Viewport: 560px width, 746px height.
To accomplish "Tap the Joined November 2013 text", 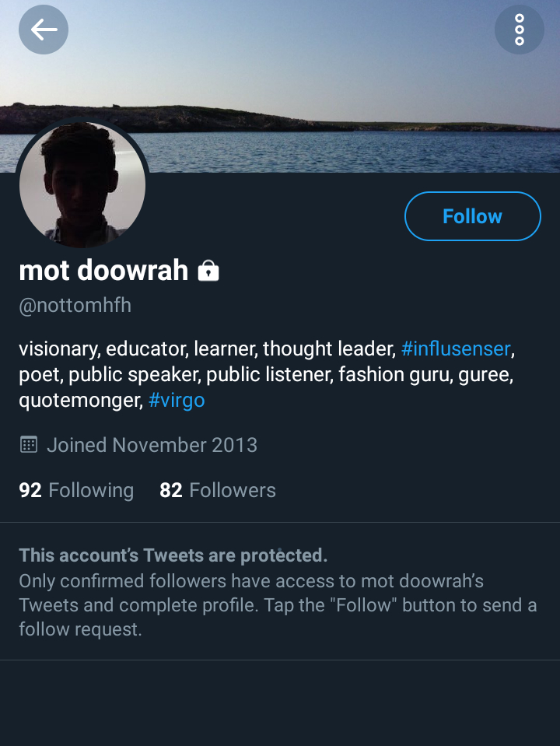I will click(x=152, y=445).
